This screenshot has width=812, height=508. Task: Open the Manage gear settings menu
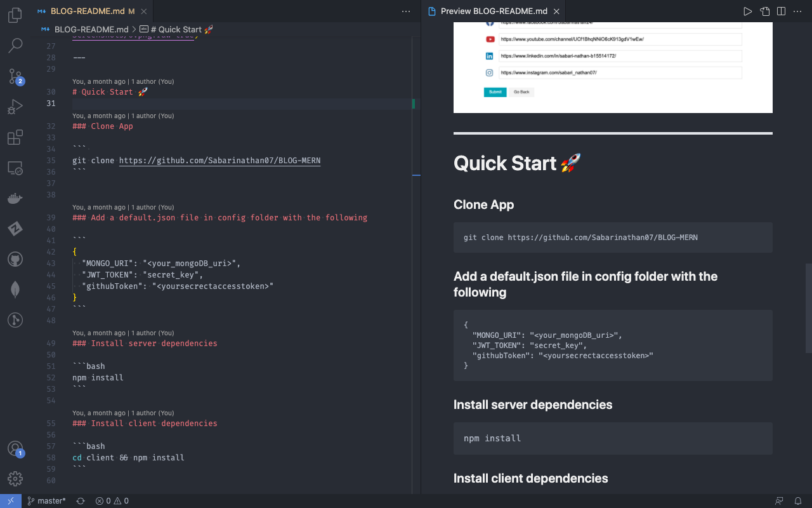[x=15, y=479]
